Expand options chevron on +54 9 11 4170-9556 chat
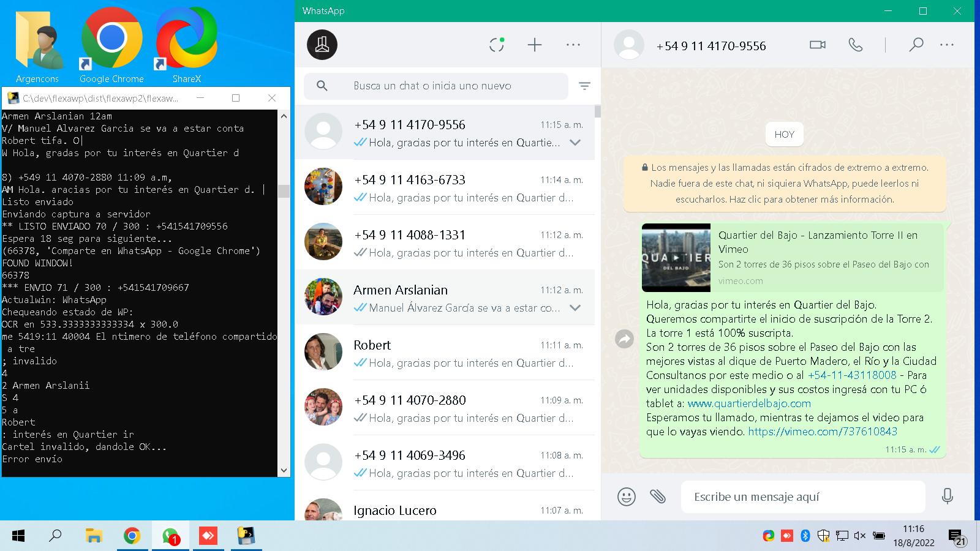 [x=575, y=143]
